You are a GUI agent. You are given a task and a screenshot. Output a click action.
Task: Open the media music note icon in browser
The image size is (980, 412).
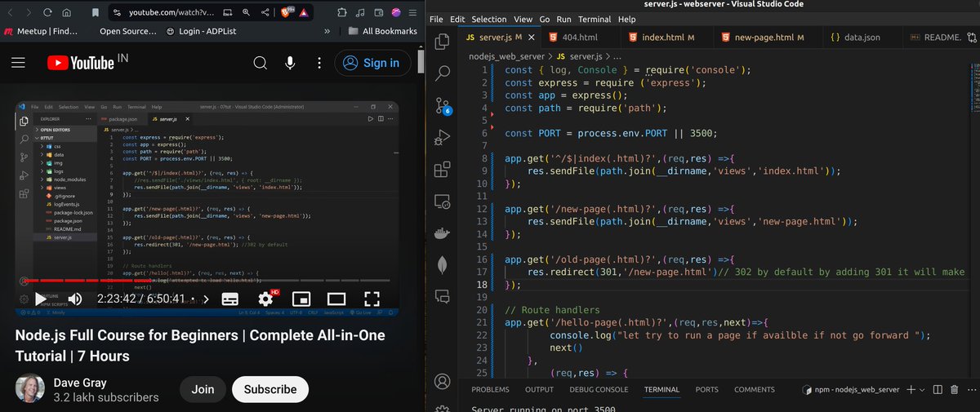pyautogui.click(x=359, y=12)
